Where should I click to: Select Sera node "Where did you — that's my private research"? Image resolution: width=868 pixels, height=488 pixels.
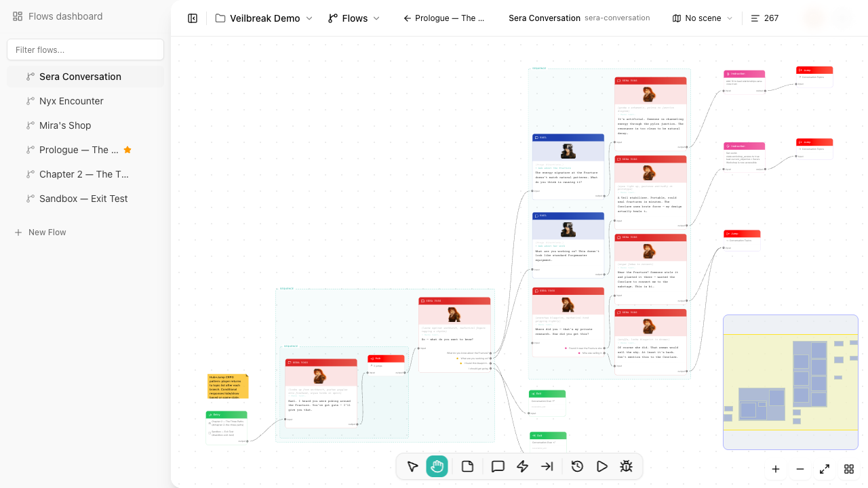click(568, 323)
